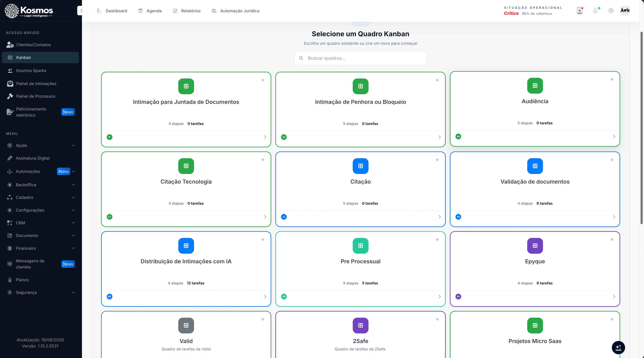Click the green grid icon of Audiência

(535, 86)
